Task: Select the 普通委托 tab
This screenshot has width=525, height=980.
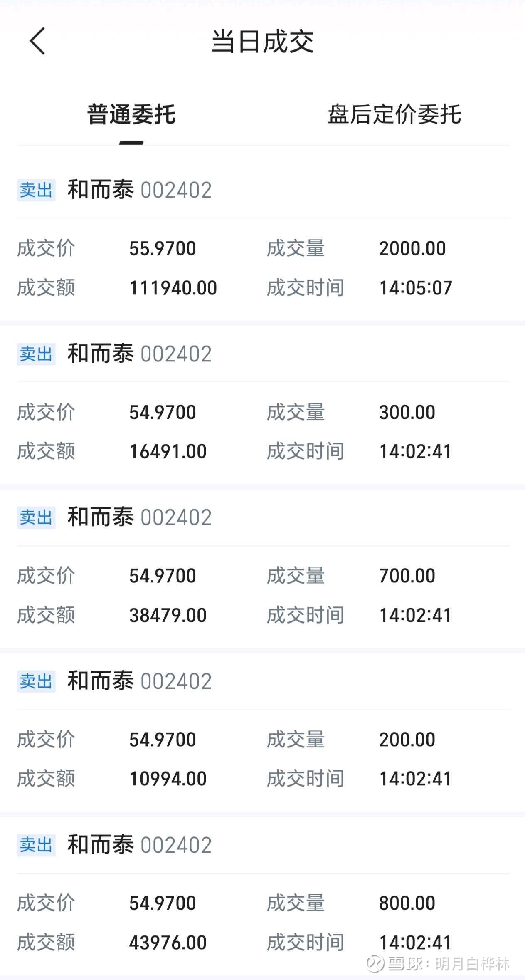Action: pyautogui.click(x=131, y=114)
